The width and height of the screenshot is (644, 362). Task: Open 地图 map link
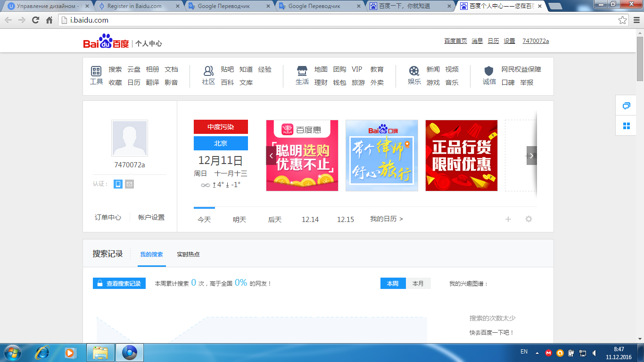(x=321, y=69)
